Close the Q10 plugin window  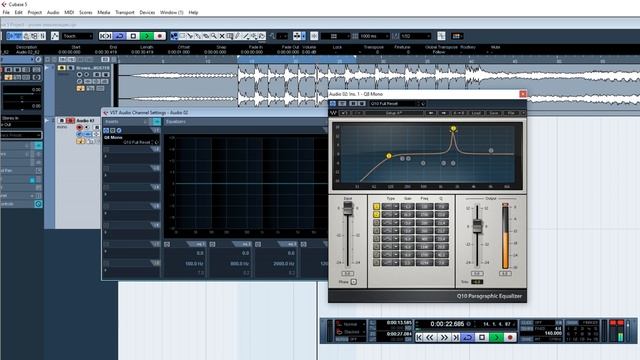[522, 94]
